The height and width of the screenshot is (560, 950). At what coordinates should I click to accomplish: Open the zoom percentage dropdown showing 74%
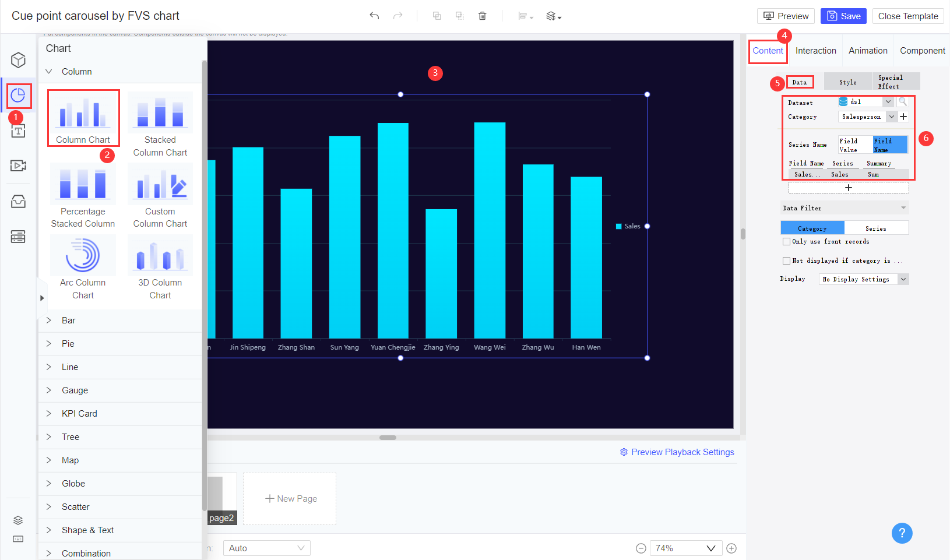(685, 548)
